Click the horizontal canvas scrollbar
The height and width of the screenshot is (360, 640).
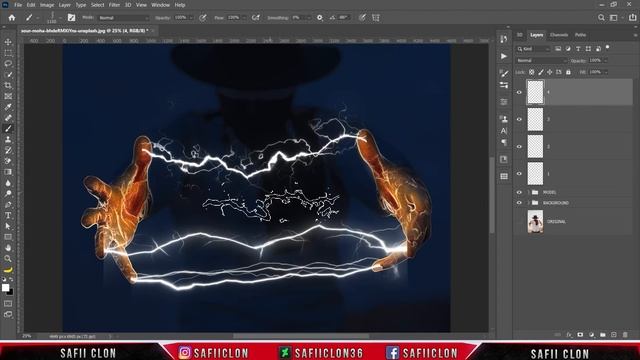click(x=301, y=336)
